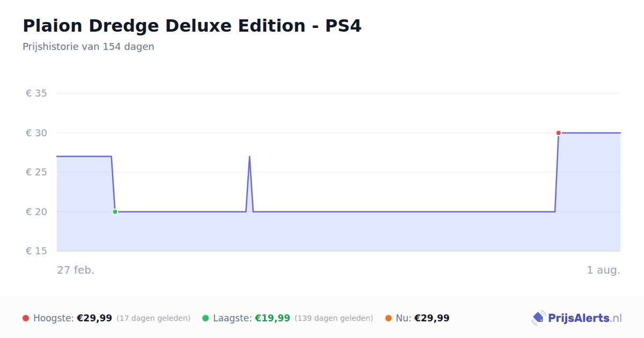Click the red dot beside Hoogste
Viewport: 644px width, 338px height.
[26, 318]
